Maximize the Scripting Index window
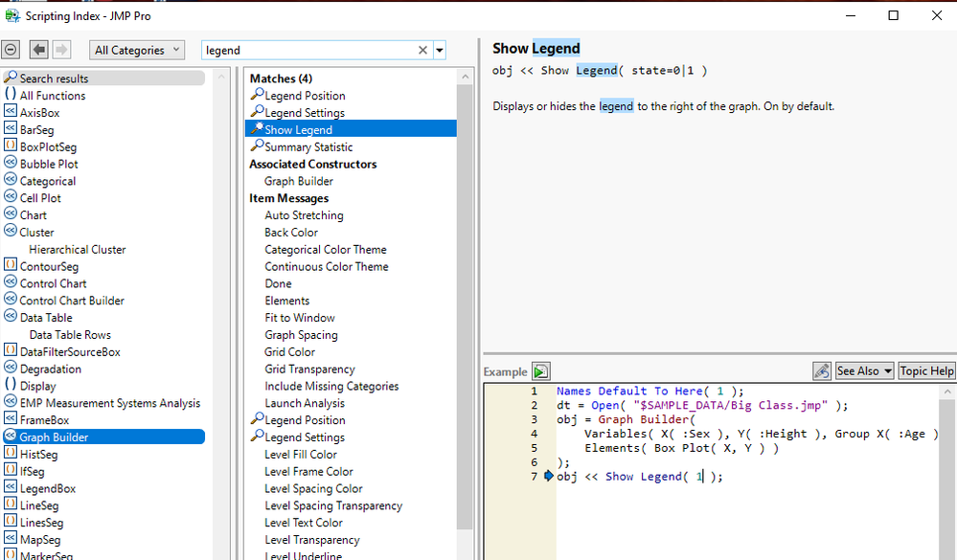 pyautogui.click(x=893, y=15)
